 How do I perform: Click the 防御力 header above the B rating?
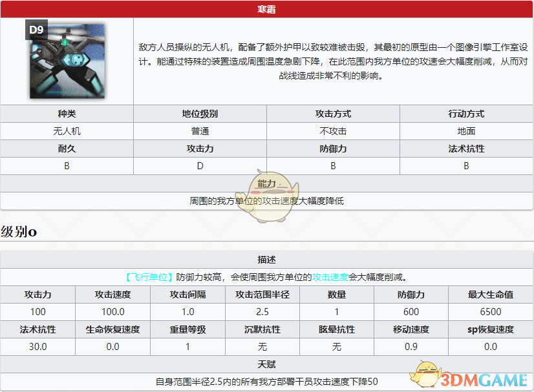pyautogui.click(x=333, y=149)
